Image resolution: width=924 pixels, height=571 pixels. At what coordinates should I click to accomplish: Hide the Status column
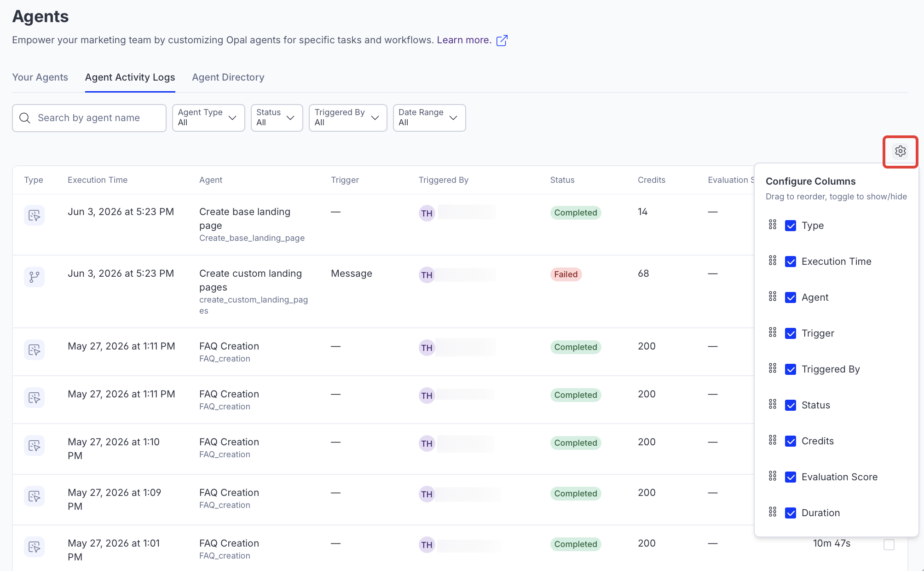(791, 405)
